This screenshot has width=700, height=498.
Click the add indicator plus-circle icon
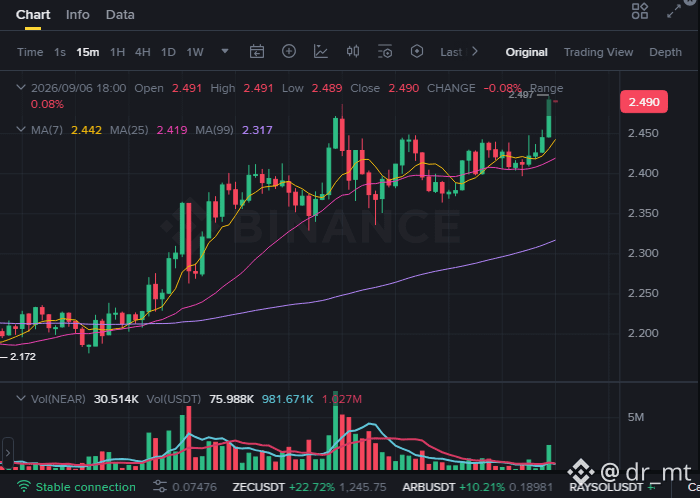click(x=289, y=51)
